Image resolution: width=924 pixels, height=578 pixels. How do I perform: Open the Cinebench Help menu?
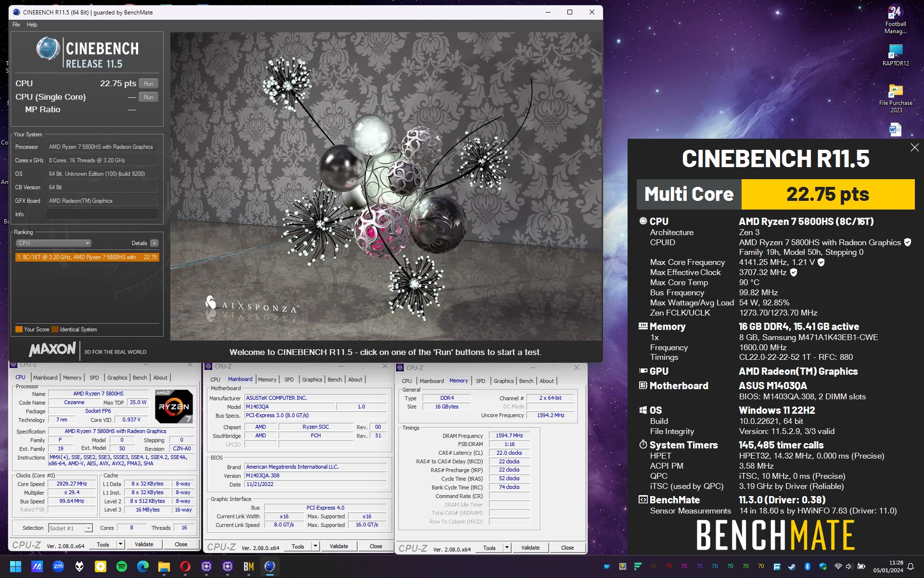point(32,25)
